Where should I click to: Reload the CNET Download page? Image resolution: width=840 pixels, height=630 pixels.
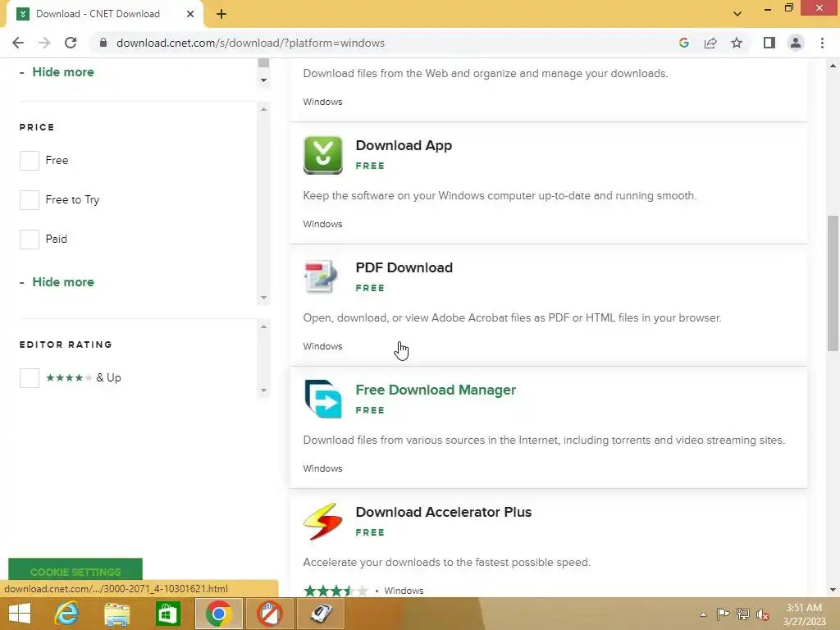click(71, 43)
